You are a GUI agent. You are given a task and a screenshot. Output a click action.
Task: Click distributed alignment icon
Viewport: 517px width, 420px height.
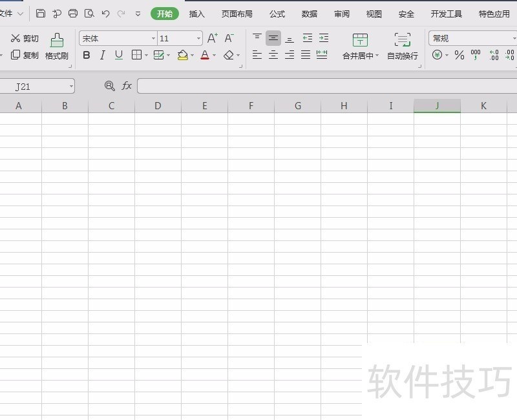[x=322, y=55]
